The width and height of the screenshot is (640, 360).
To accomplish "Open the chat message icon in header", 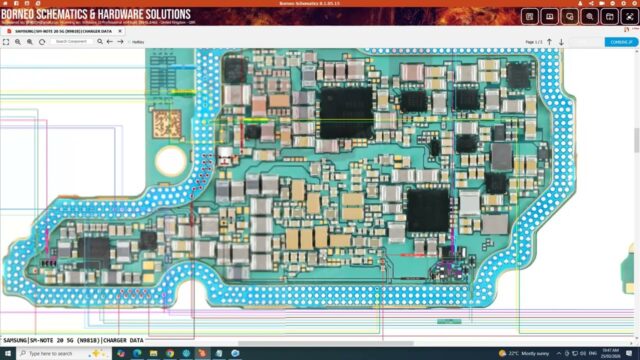I will point(569,17).
